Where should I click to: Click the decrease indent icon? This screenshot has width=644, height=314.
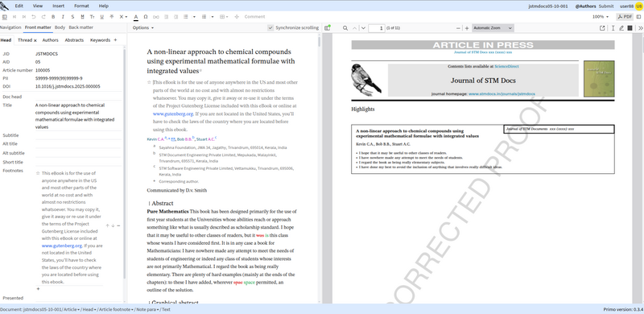(167, 17)
